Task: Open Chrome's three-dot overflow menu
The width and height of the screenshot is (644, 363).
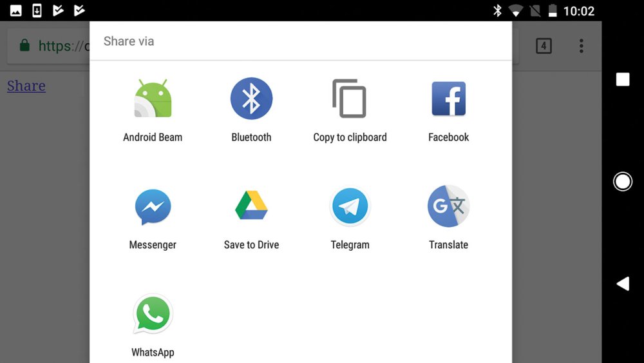Action: [x=581, y=46]
